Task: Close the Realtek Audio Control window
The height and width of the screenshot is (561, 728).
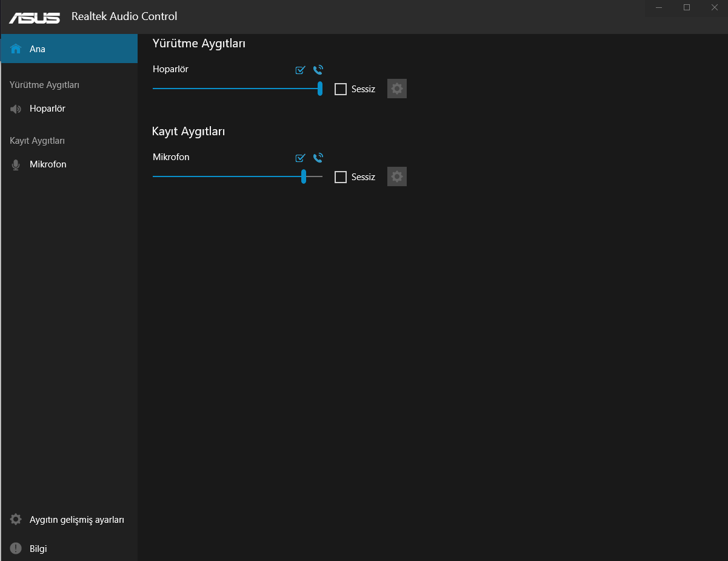Action: 714,7
